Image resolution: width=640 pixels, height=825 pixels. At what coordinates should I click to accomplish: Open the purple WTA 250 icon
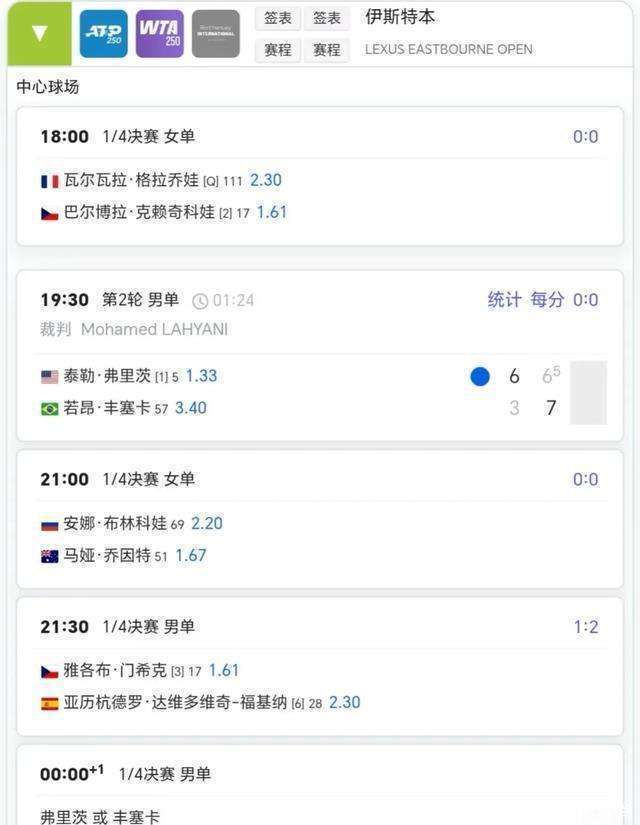(160, 33)
